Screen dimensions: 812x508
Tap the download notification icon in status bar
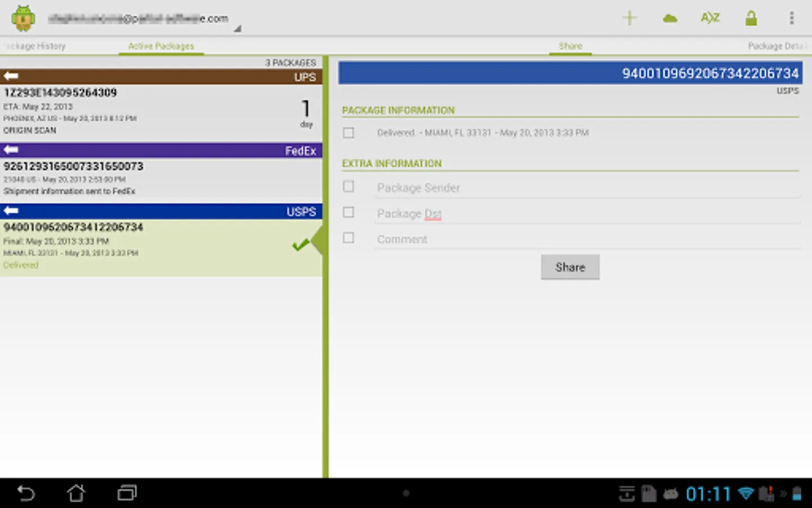point(626,494)
